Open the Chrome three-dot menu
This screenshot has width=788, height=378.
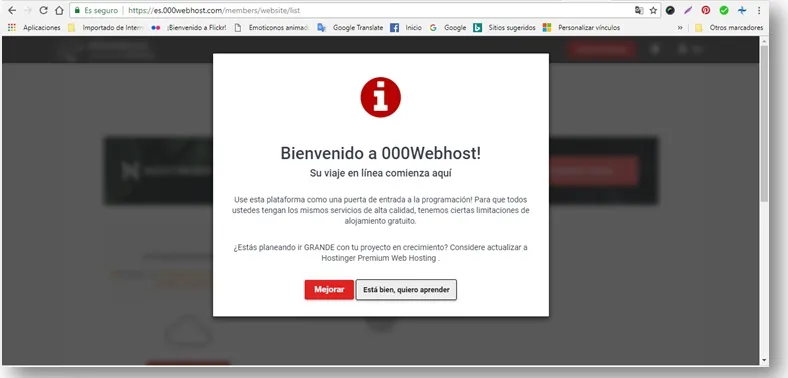coord(759,10)
